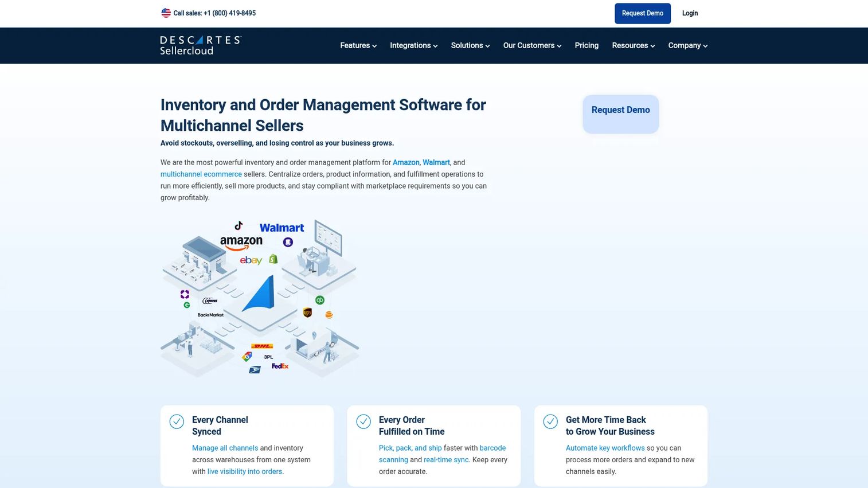Image resolution: width=868 pixels, height=488 pixels.
Task: Expand the Resources dropdown menu
Action: pos(633,45)
